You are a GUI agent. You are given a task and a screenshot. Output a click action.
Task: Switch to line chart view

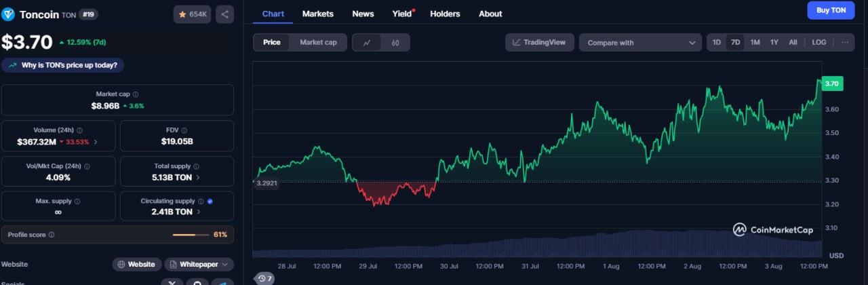[367, 42]
